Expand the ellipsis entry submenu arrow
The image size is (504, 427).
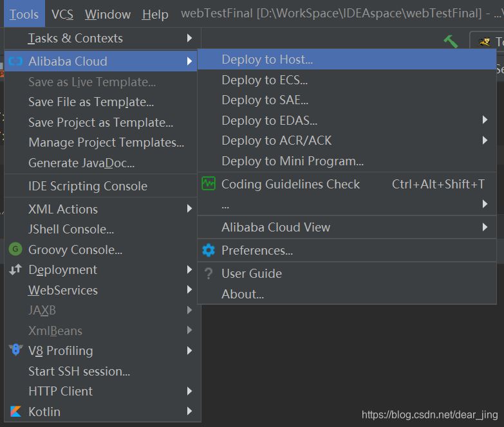(x=485, y=204)
